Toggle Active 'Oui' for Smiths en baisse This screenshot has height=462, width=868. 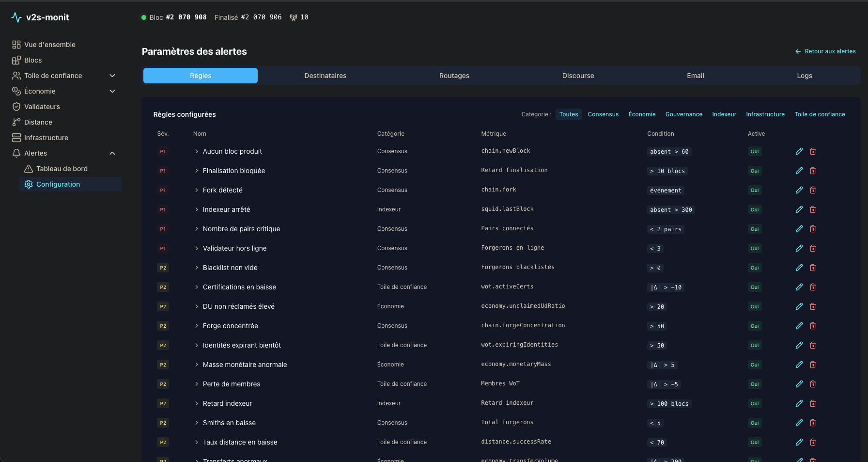(754, 423)
